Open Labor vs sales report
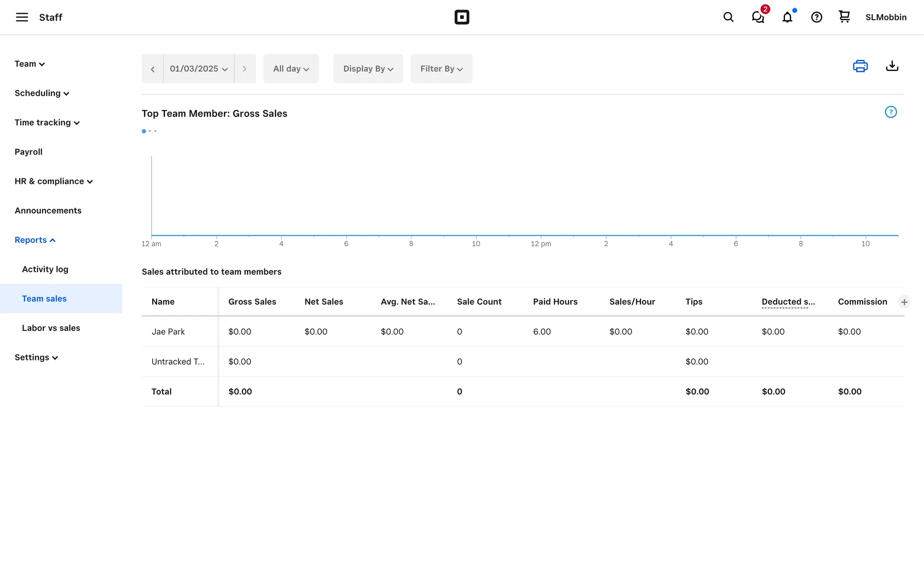The height and width of the screenshot is (578, 924). (51, 328)
